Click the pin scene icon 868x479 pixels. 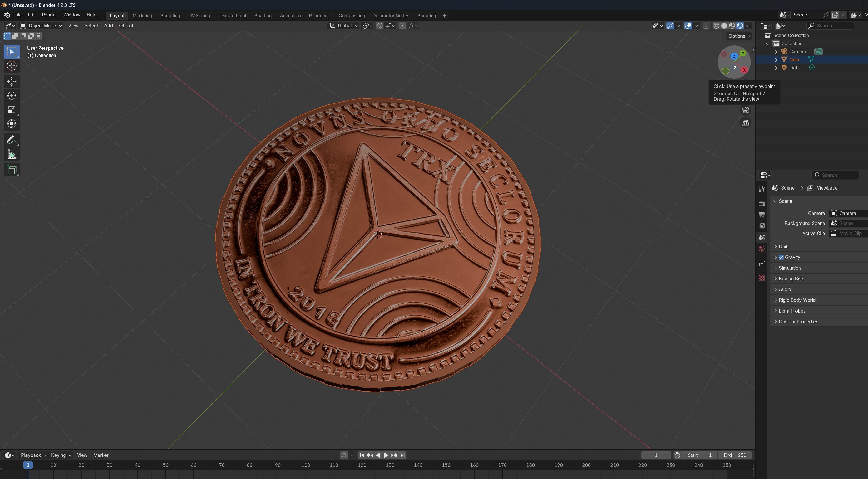[826, 15]
